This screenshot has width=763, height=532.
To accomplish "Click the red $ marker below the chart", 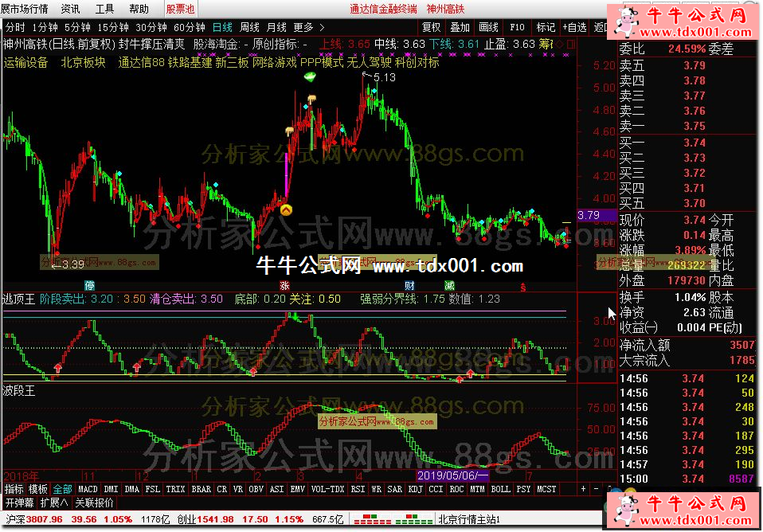I will [523, 288].
